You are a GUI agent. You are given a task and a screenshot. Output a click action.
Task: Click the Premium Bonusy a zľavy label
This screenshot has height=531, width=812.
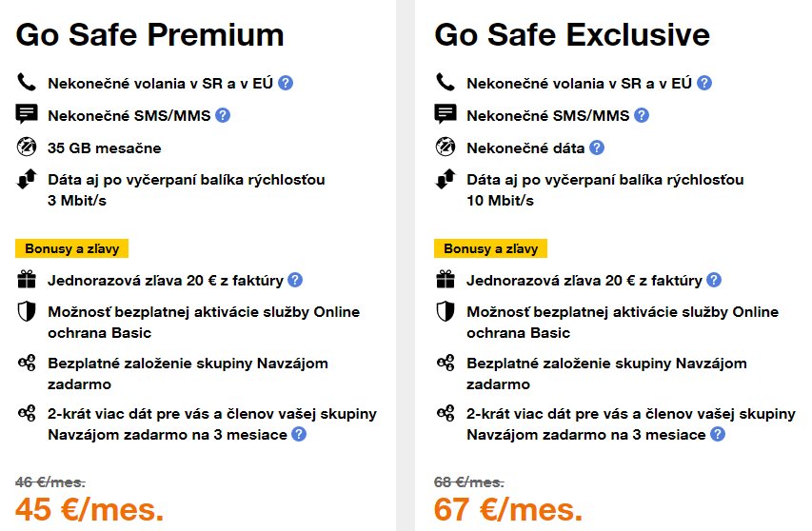tap(71, 248)
